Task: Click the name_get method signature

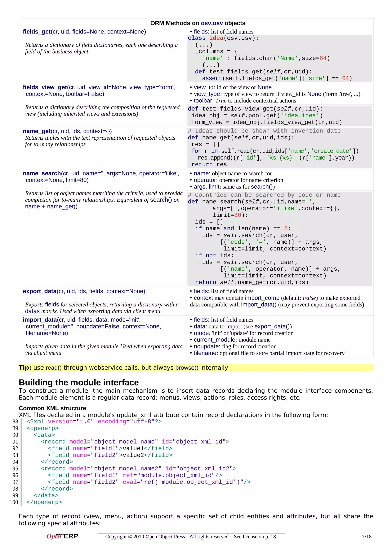Action: [x=67, y=131]
